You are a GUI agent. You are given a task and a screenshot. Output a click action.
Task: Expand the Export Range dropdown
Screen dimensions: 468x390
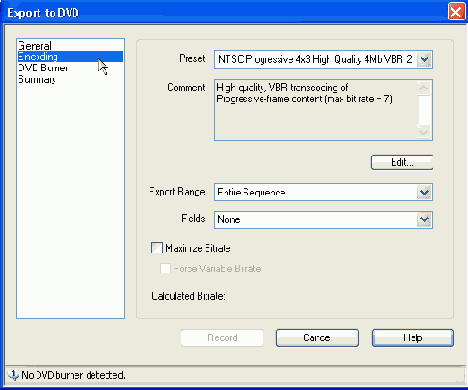tap(424, 192)
